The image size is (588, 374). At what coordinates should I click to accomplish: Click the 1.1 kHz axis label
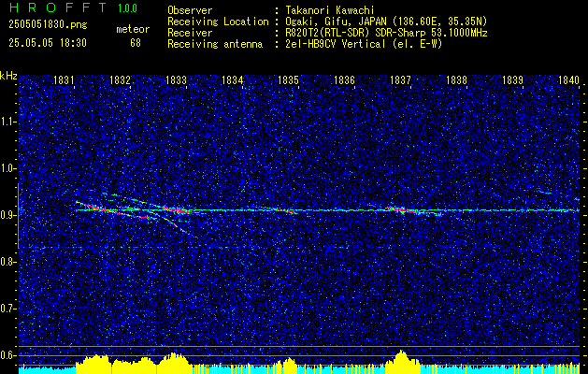point(7,122)
